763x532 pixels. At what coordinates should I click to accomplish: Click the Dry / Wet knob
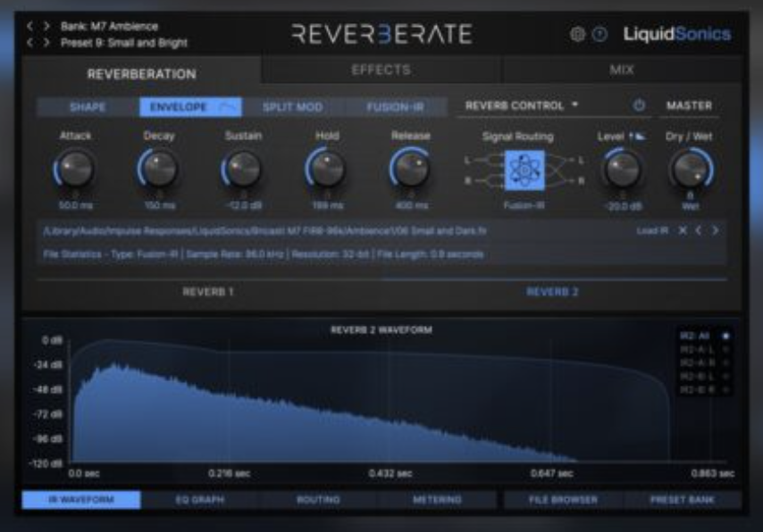pos(691,170)
